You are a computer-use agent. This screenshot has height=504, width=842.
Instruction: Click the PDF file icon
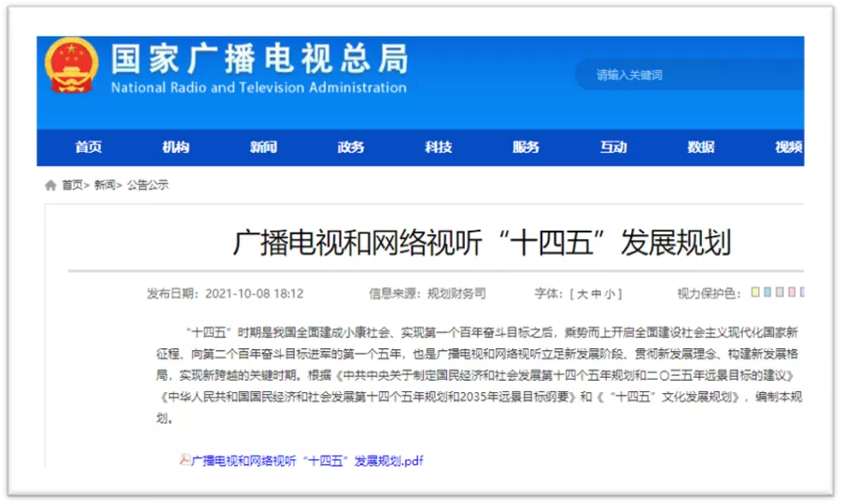click(185, 459)
